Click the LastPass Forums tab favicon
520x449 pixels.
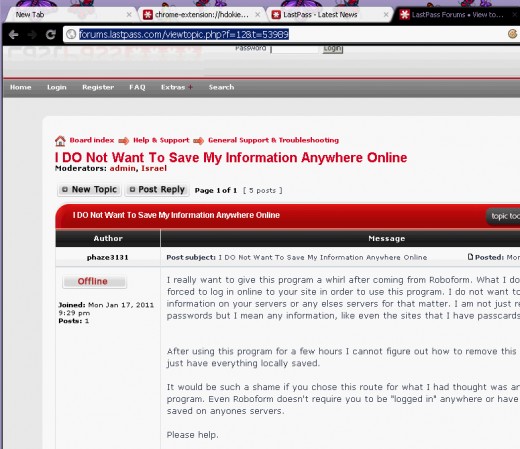pos(404,15)
